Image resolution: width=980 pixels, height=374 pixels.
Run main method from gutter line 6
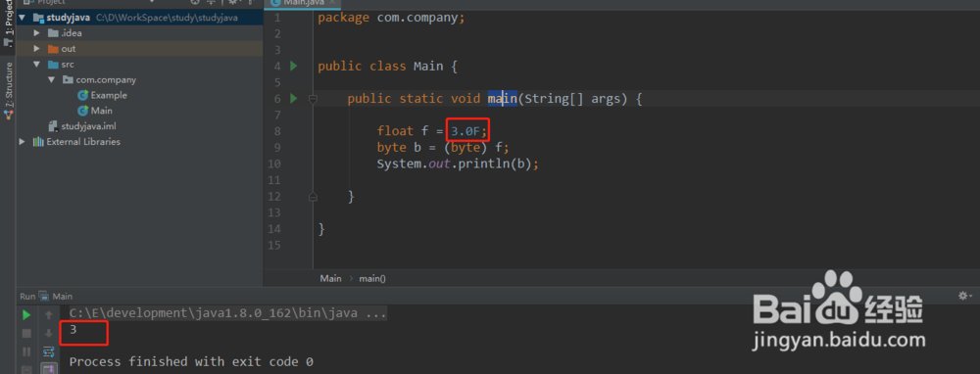[294, 99]
